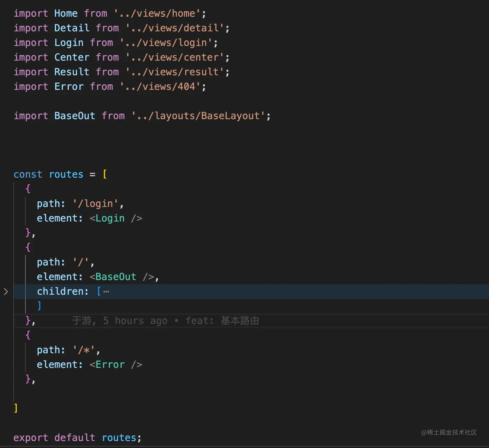Click the <Error /> element tag

(116, 365)
